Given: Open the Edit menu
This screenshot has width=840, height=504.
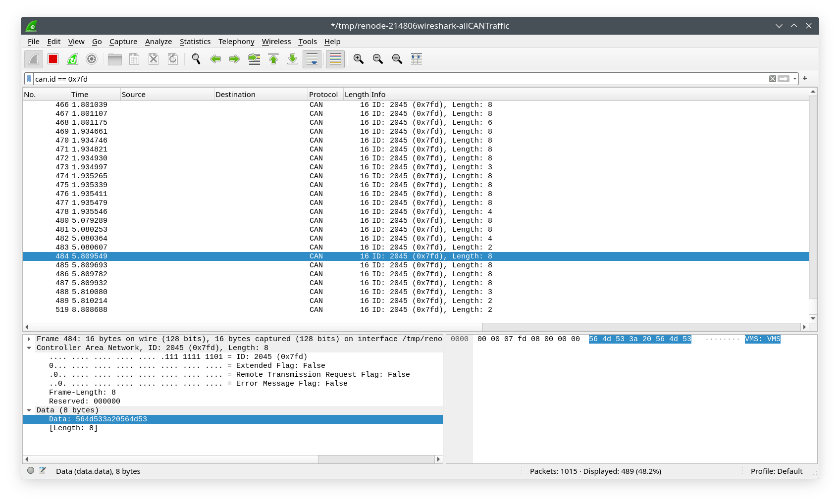Looking at the screenshot, I should (x=53, y=42).
